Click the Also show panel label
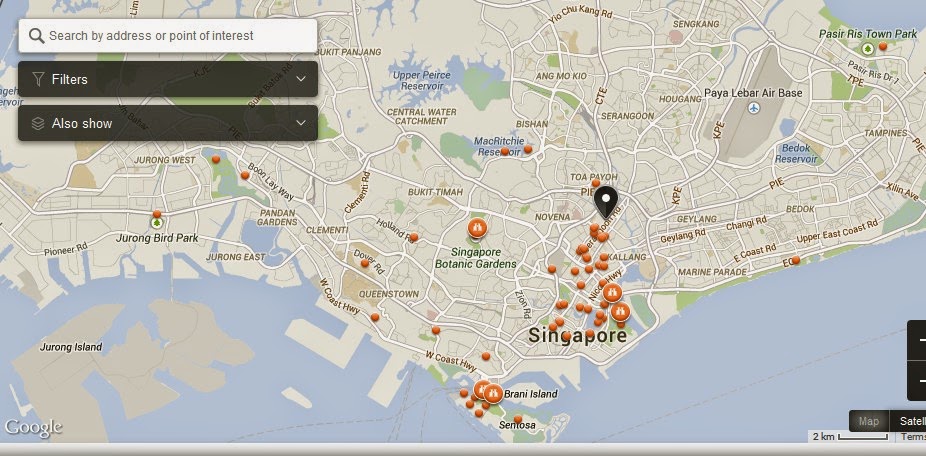Screen dimensions: 926x456 (x=82, y=123)
